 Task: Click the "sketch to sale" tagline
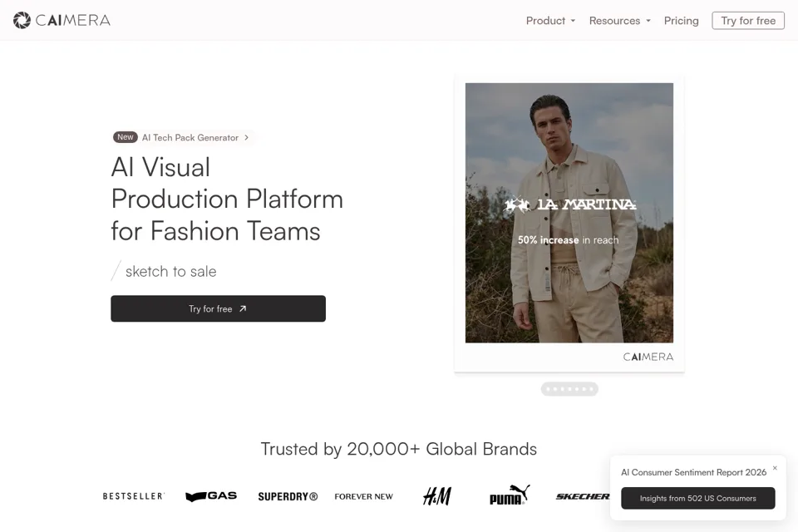[171, 271]
